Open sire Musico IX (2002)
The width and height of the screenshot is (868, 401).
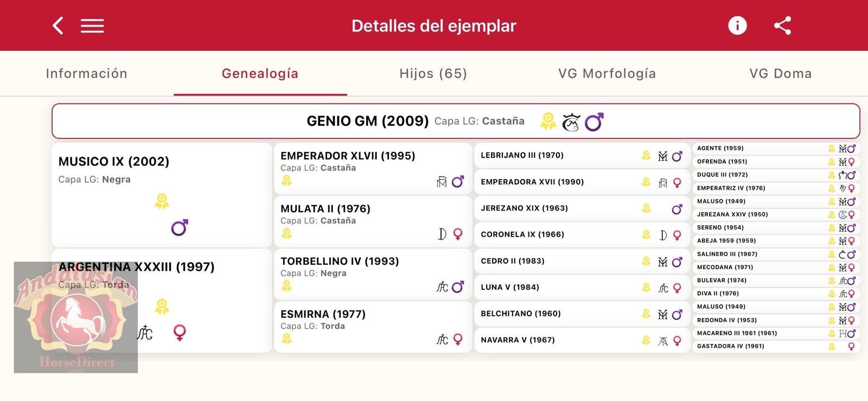(114, 162)
